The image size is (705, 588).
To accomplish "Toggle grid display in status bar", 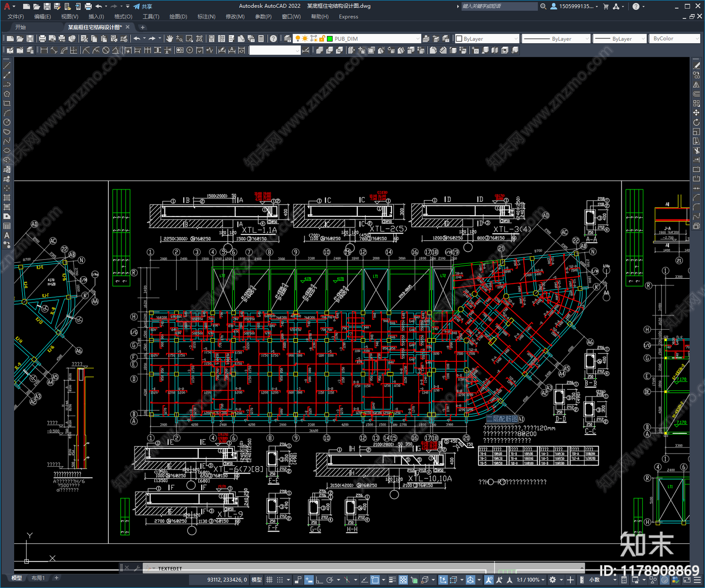I will coord(269,580).
